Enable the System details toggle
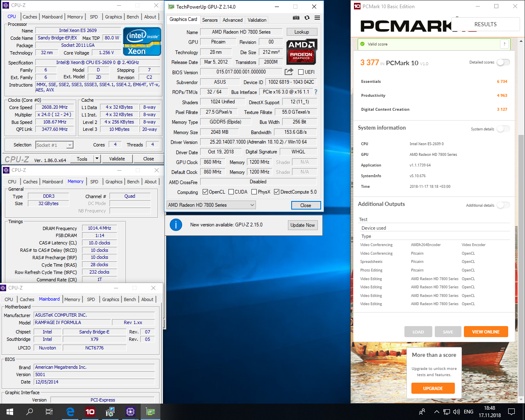Image resolution: width=525 pixels, height=420 pixels. [x=503, y=129]
